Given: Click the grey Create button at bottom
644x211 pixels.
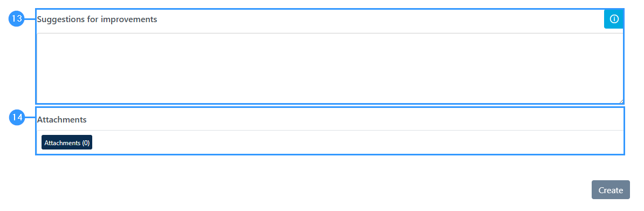Looking at the screenshot, I should click(x=611, y=189).
